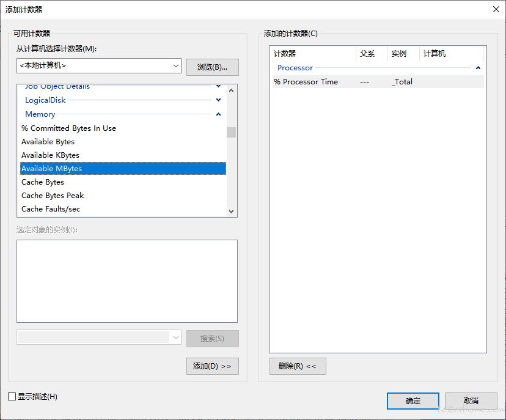Screen dimensions: 506x420
Task: Click the 计算机 column header
Action: [x=452, y=54]
